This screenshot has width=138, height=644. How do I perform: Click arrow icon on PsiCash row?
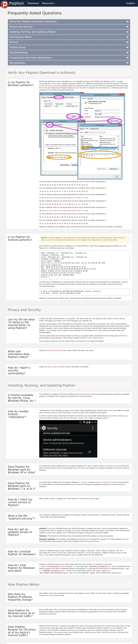point(127,42)
